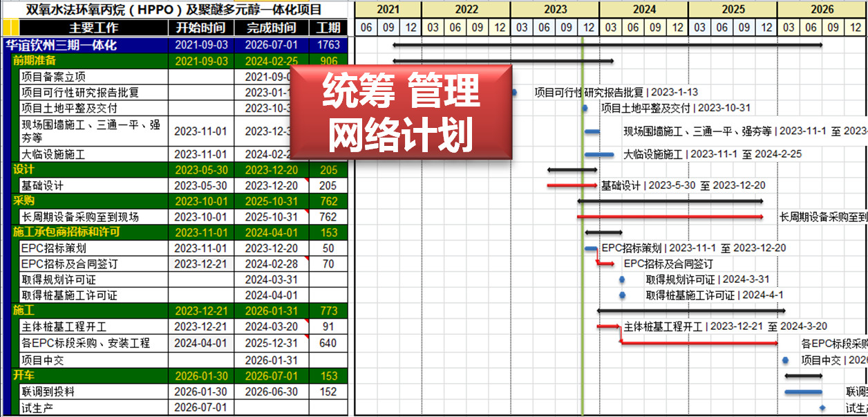Select the blue EPC招标策划 bar
868x417 pixels.
pos(591,247)
